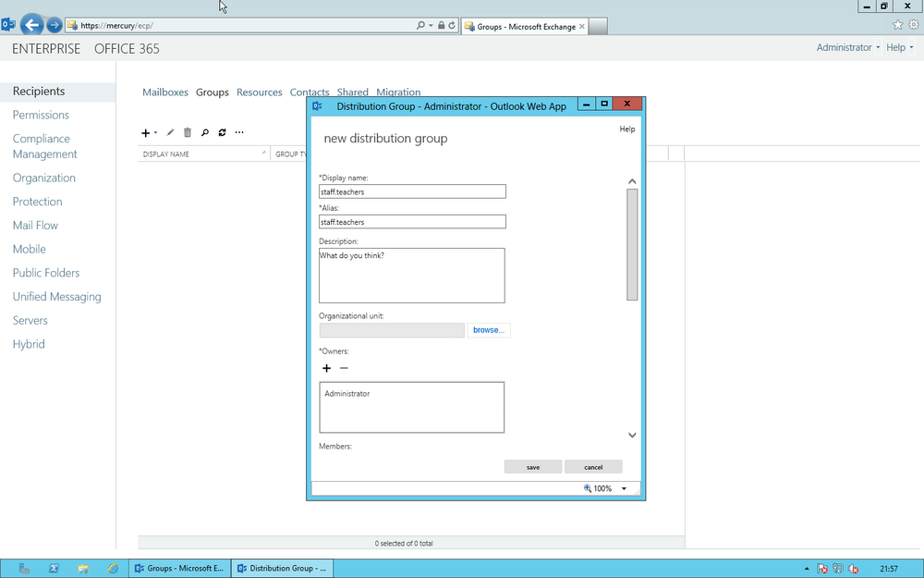Sort by DISPLAY NAME column header
Image resolution: width=924 pixels, height=578 pixels.
[x=204, y=154]
